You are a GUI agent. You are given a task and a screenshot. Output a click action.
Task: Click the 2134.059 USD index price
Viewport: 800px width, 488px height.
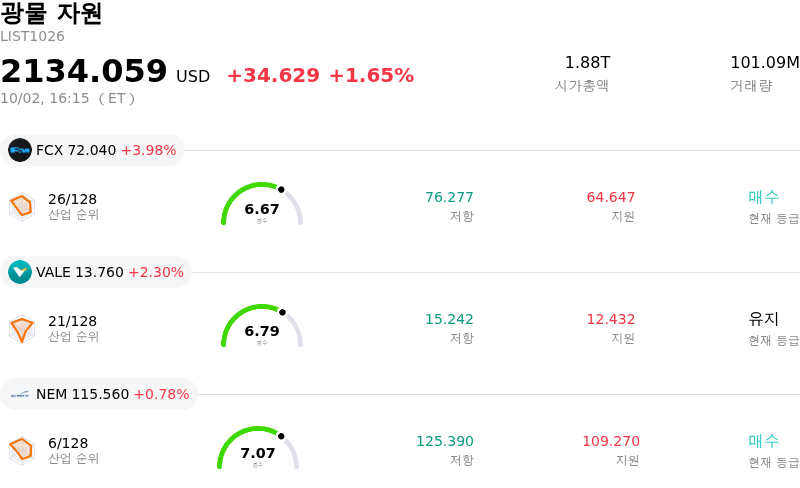click(x=105, y=71)
